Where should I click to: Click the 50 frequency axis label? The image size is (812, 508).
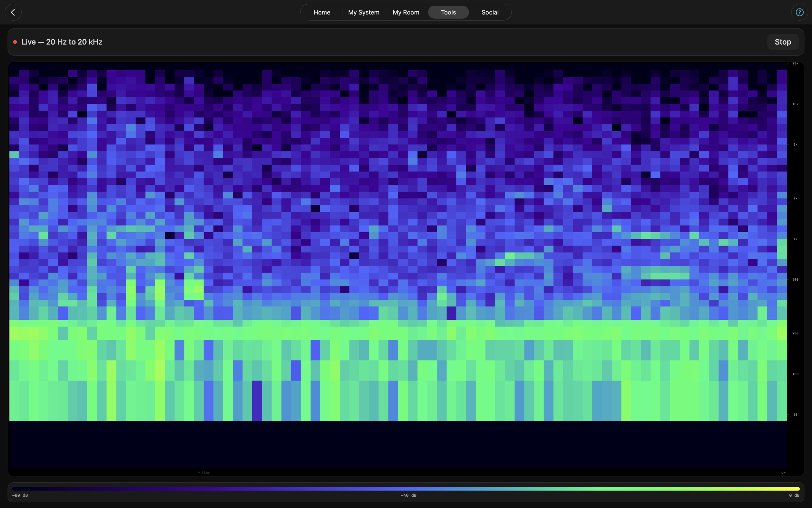795,415
